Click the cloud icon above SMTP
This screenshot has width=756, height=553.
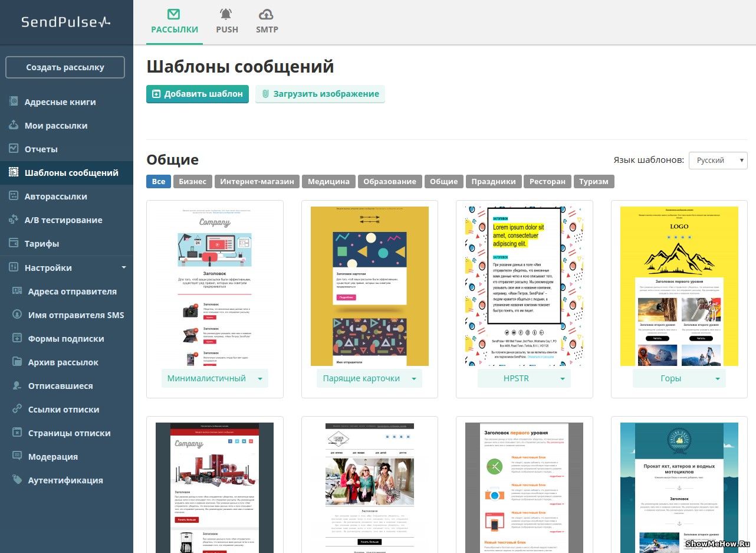pos(267,14)
